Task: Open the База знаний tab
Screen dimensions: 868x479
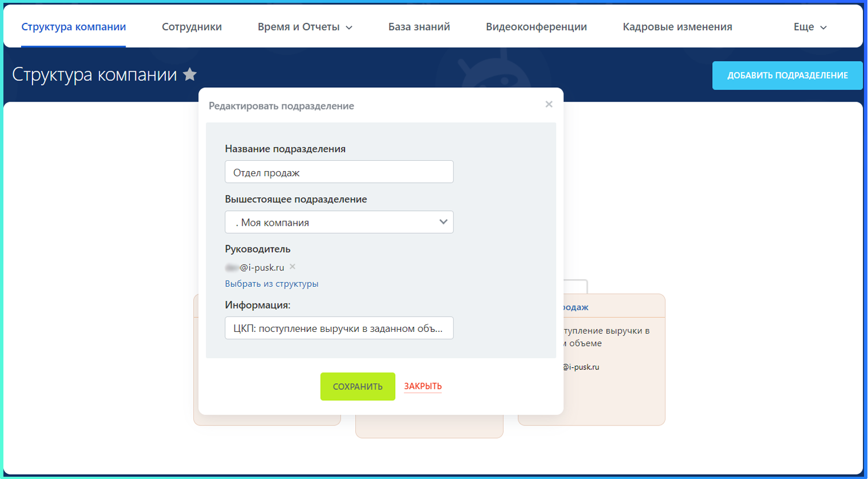Action: click(x=419, y=27)
